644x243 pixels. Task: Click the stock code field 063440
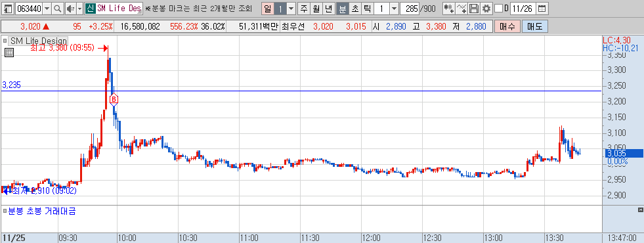[x=29, y=9]
